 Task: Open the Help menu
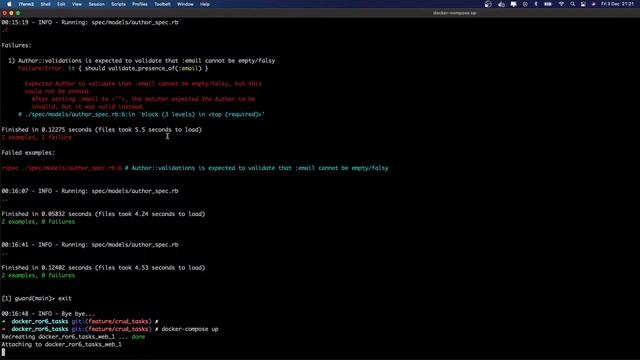click(204, 4)
